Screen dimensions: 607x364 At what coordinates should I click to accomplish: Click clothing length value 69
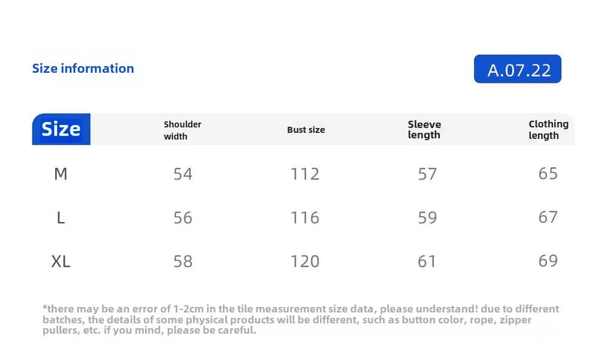click(548, 261)
